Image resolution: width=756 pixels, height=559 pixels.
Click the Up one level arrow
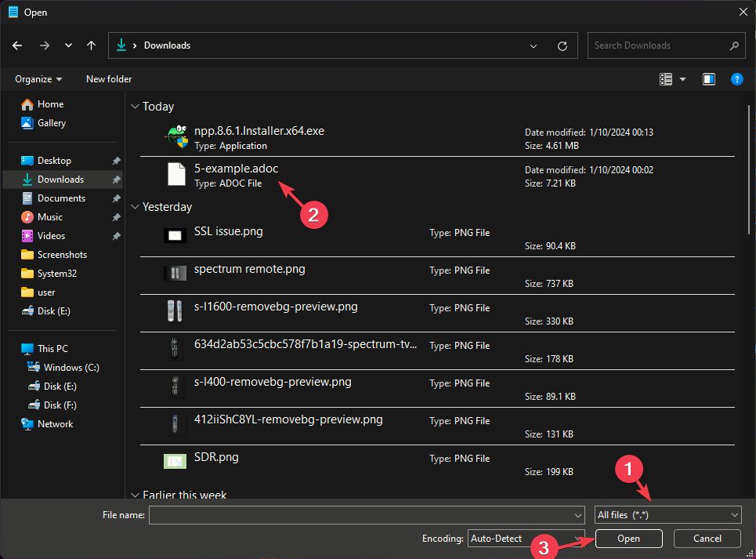pos(91,45)
